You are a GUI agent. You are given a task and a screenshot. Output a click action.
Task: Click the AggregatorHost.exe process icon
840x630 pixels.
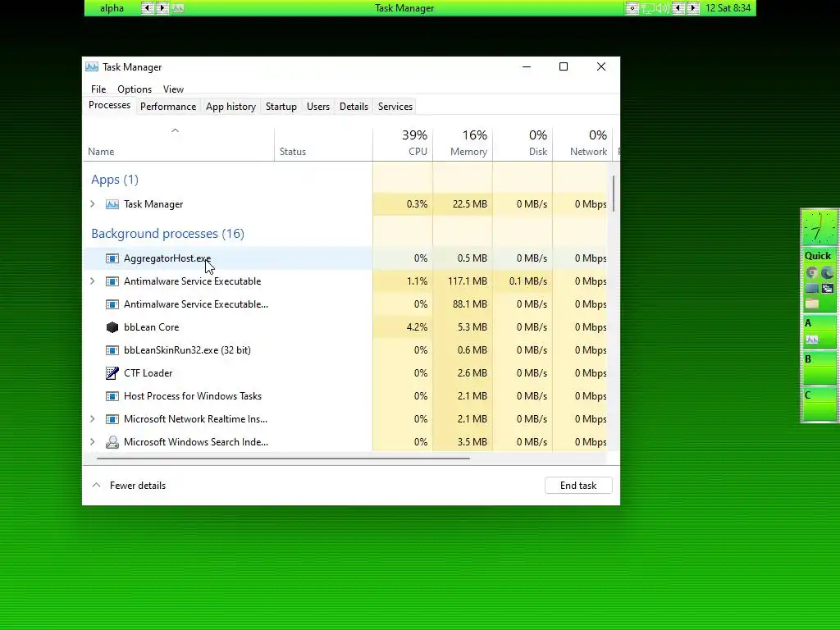pyautogui.click(x=112, y=258)
